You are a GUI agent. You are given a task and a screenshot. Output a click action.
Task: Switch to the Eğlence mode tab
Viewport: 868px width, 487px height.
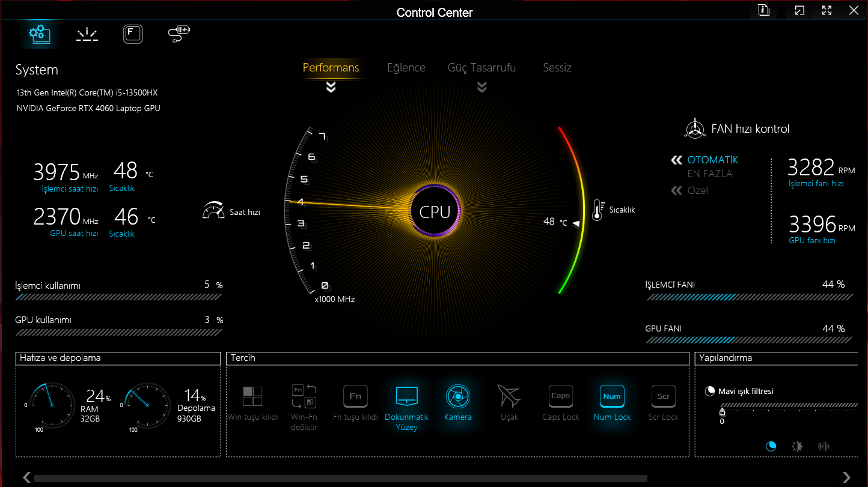click(x=406, y=68)
